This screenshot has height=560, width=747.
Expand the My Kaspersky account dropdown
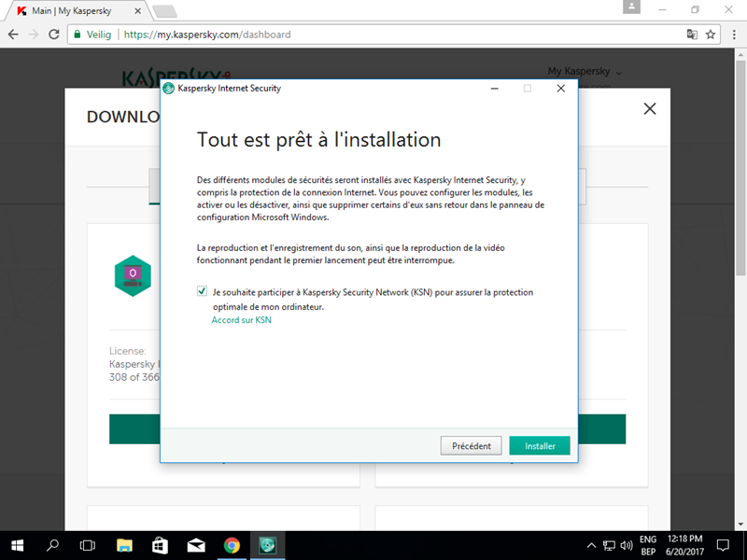(585, 72)
